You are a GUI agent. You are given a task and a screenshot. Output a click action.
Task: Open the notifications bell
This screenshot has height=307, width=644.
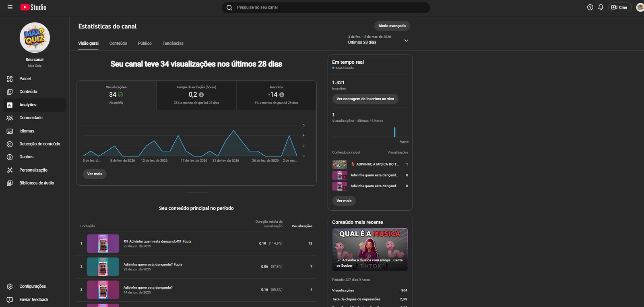click(601, 7)
